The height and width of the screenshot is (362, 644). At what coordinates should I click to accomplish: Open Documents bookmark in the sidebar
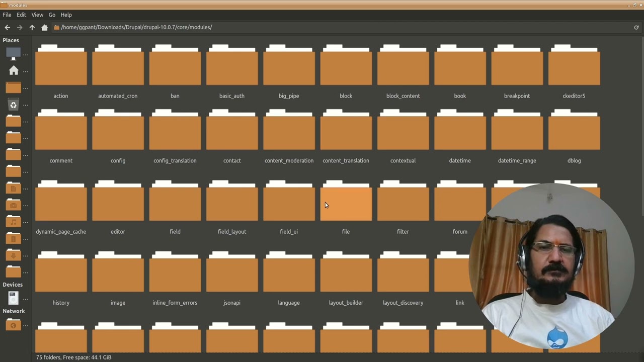click(x=14, y=188)
